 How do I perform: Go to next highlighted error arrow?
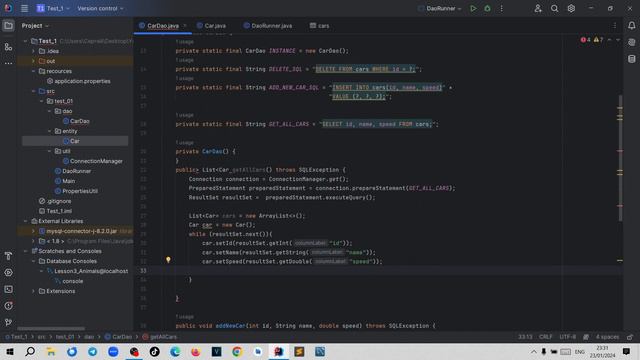pos(618,40)
